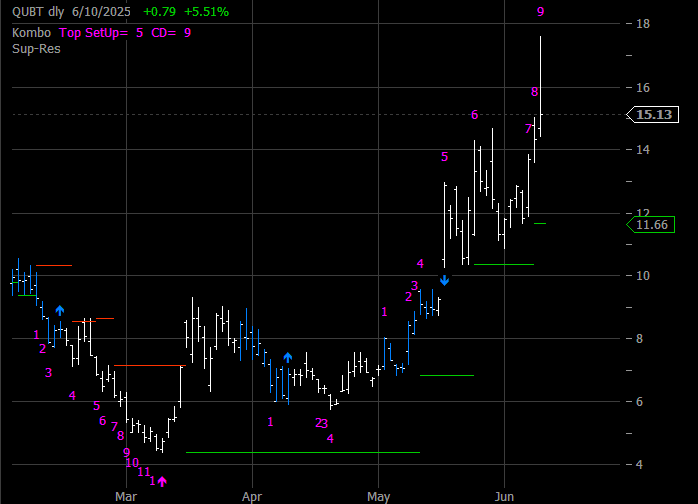Click the countdown 11 near the March low
Viewport: 698px width, 504px height.
point(144,472)
